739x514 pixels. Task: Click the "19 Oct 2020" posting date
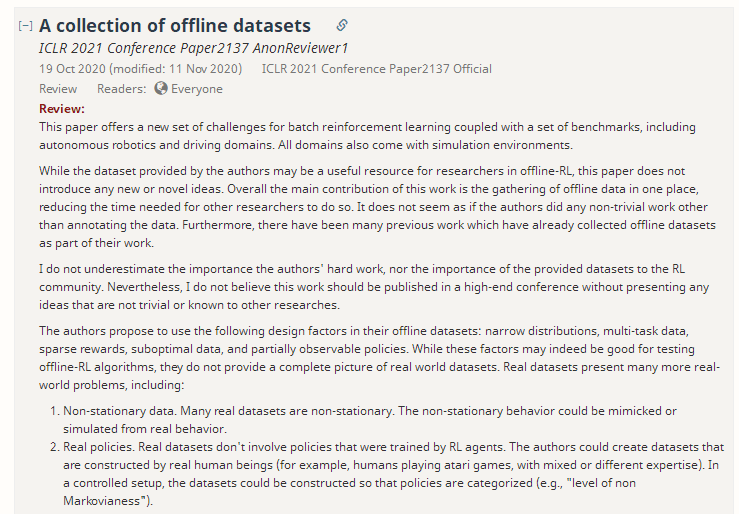coord(71,69)
